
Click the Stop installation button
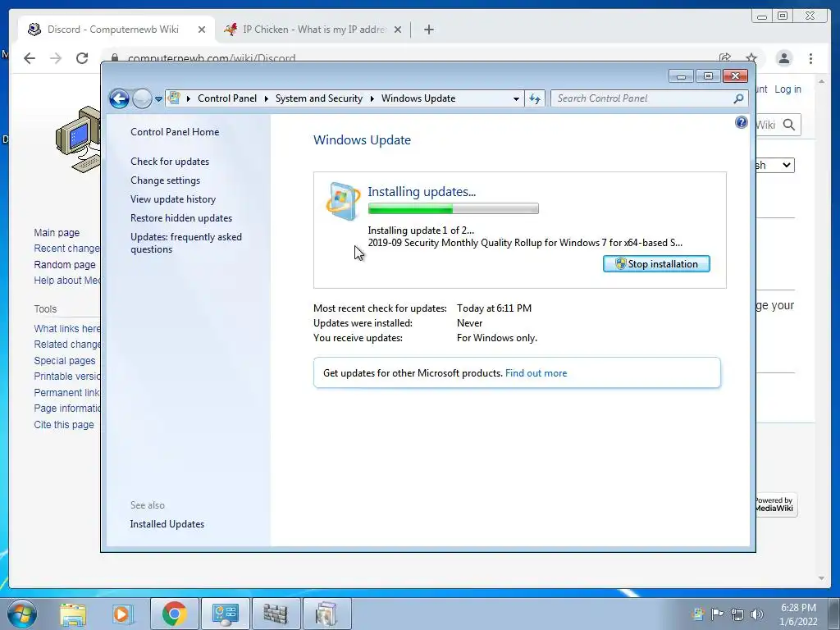tap(656, 264)
